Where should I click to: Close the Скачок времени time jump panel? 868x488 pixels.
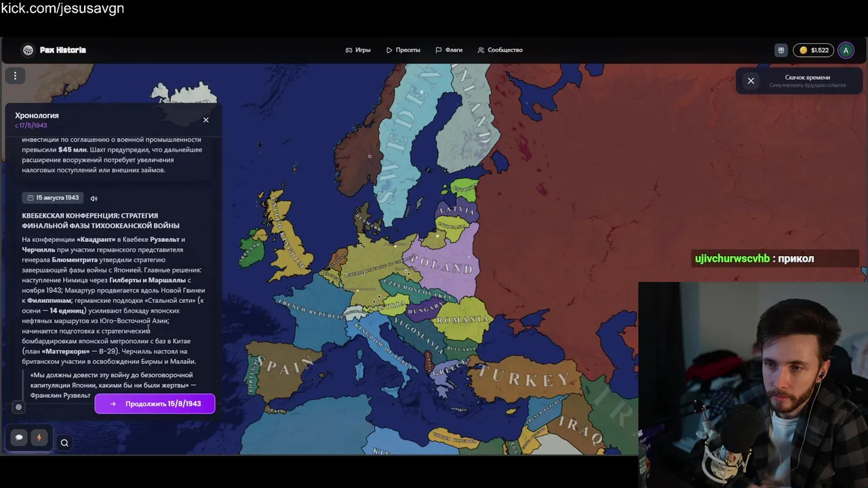pyautogui.click(x=751, y=81)
